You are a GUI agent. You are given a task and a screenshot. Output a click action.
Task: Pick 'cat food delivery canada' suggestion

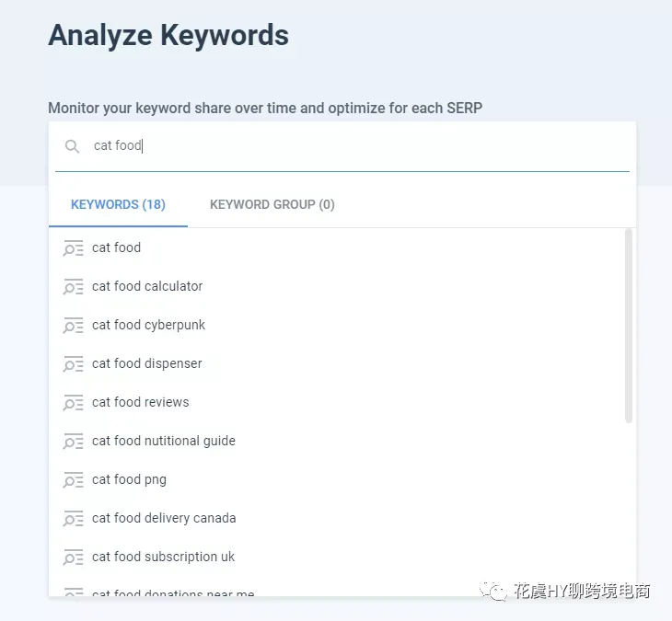click(x=336, y=518)
